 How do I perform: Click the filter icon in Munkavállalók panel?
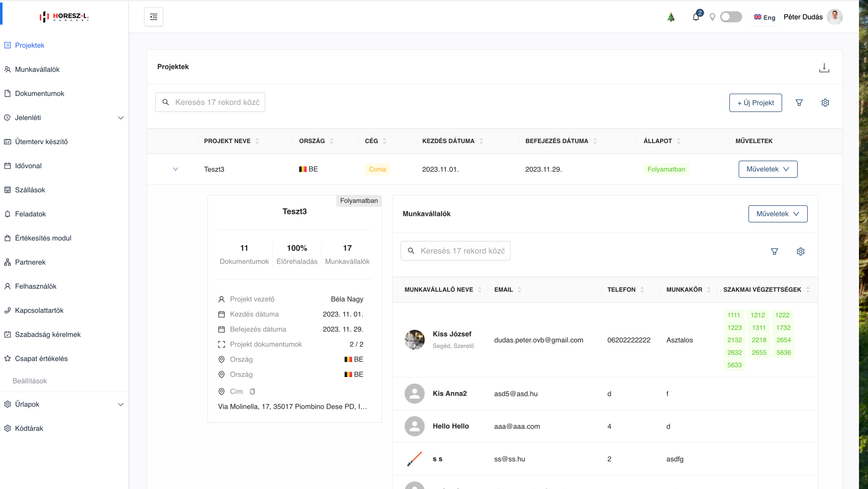point(775,252)
